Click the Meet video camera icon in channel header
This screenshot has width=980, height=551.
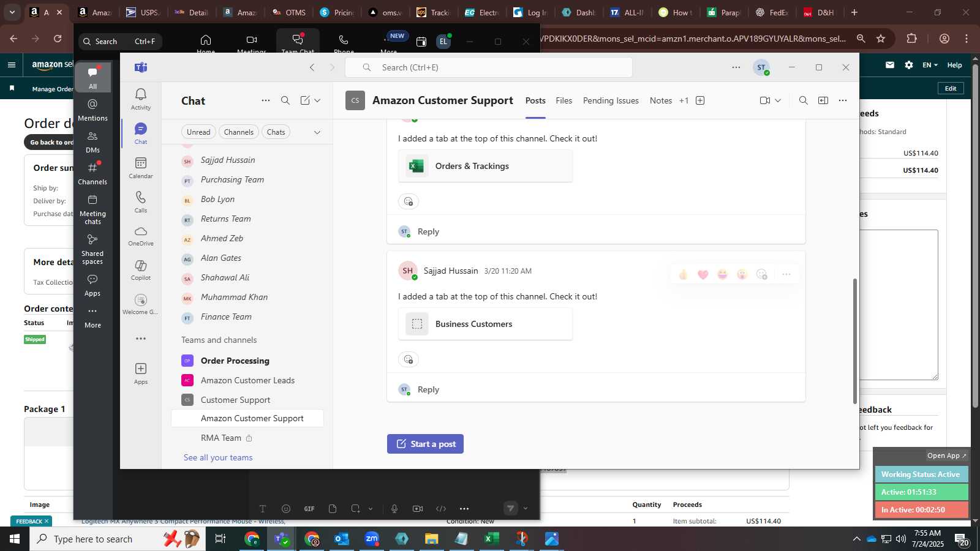pos(765,100)
